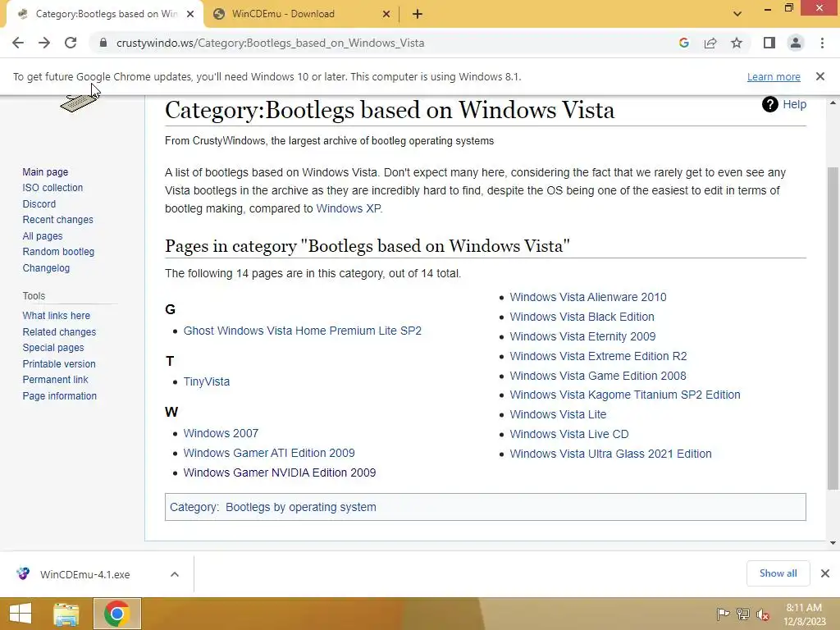Image resolution: width=840 pixels, height=630 pixels.
Task: Go forward with the browser forward arrow
Action: tap(44, 43)
